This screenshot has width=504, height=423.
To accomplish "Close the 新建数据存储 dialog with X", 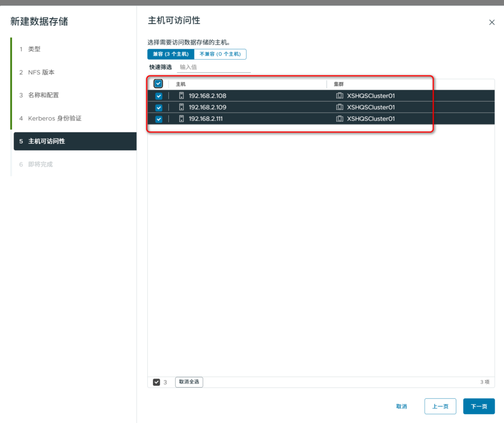I will point(491,22).
